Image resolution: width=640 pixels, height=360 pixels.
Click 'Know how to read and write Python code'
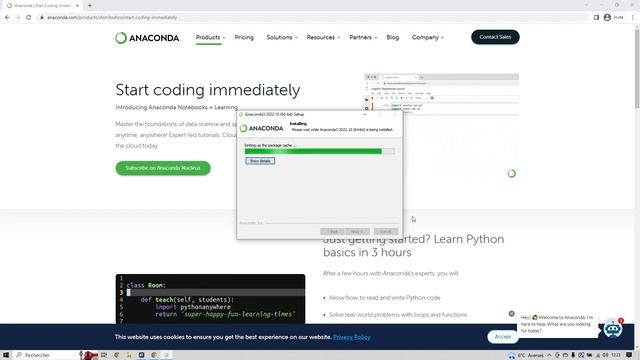tap(384, 298)
